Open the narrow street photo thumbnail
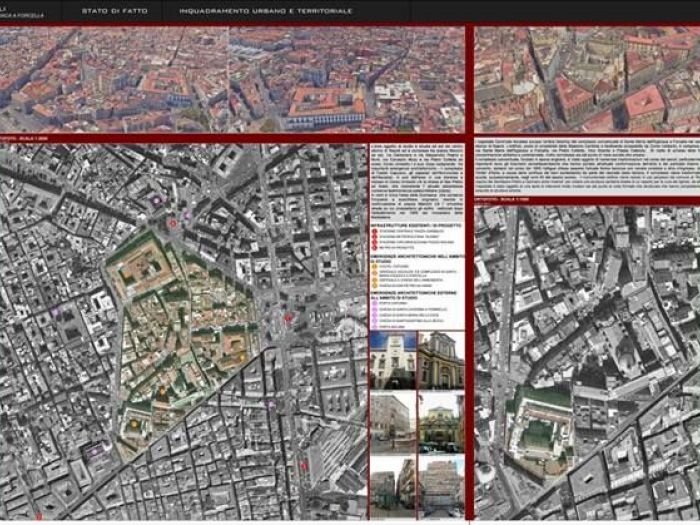The width and height of the screenshot is (700, 525). pos(393,487)
